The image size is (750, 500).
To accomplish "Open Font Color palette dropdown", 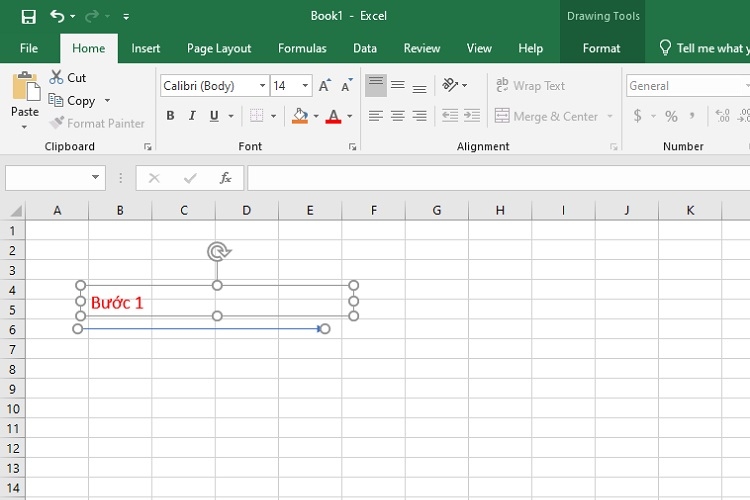I will click(350, 116).
